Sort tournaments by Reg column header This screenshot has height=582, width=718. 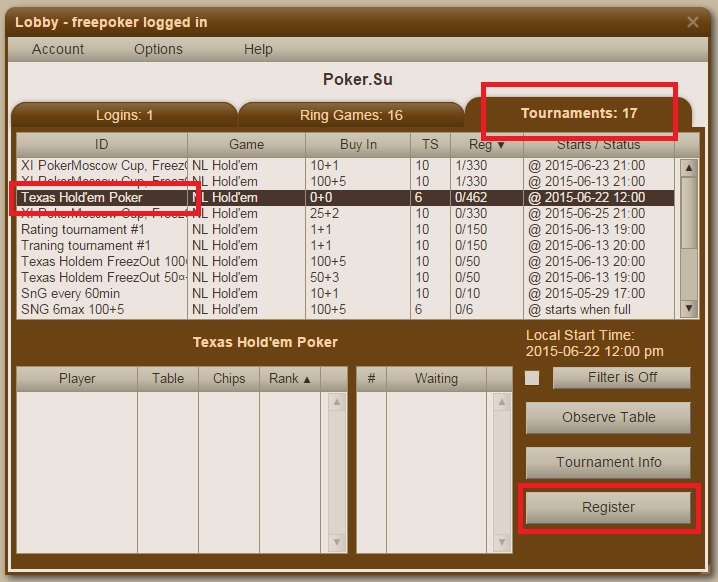tap(486, 145)
